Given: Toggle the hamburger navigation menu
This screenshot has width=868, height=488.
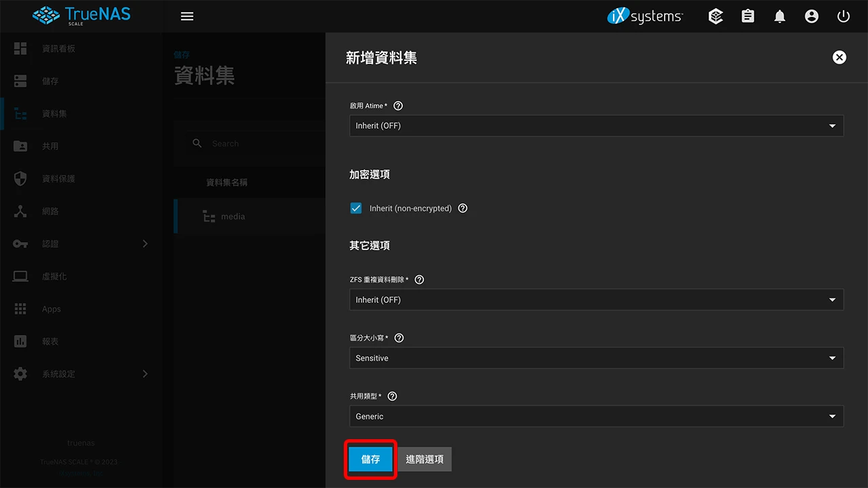Looking at the screenshot, I should 186,16.
